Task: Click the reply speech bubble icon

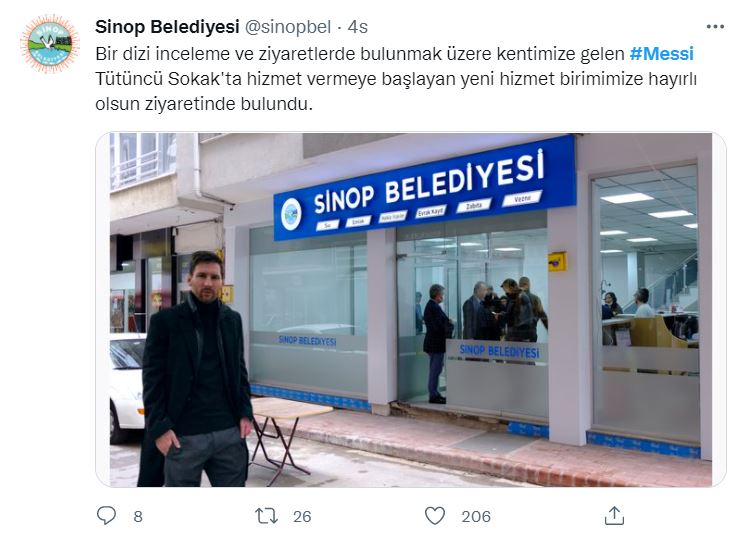Action: tap(106, 516)
